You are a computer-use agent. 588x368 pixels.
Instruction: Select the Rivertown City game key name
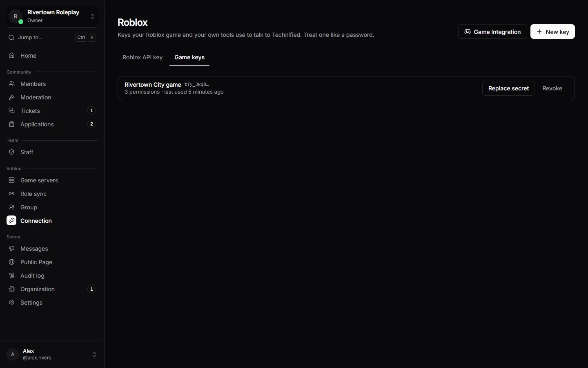tap(153, 85)
